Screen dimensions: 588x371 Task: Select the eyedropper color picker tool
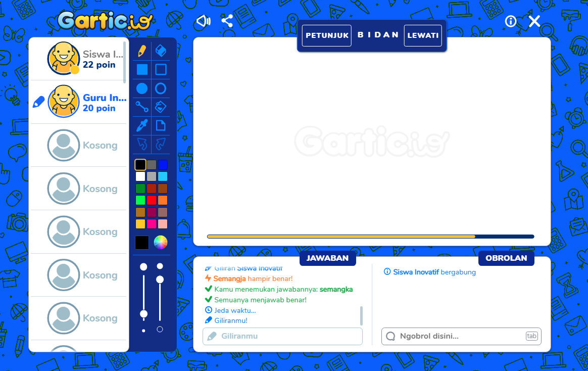[142, 126]
